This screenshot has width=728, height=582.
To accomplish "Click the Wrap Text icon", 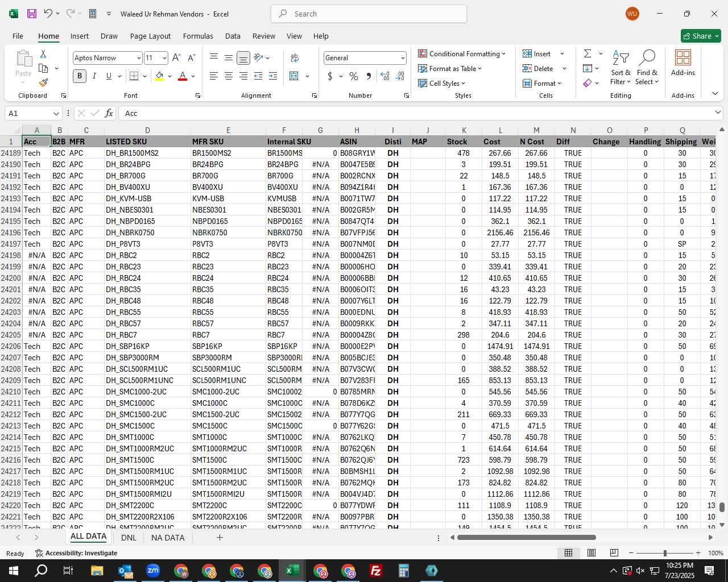I will (x=295, y=58).
